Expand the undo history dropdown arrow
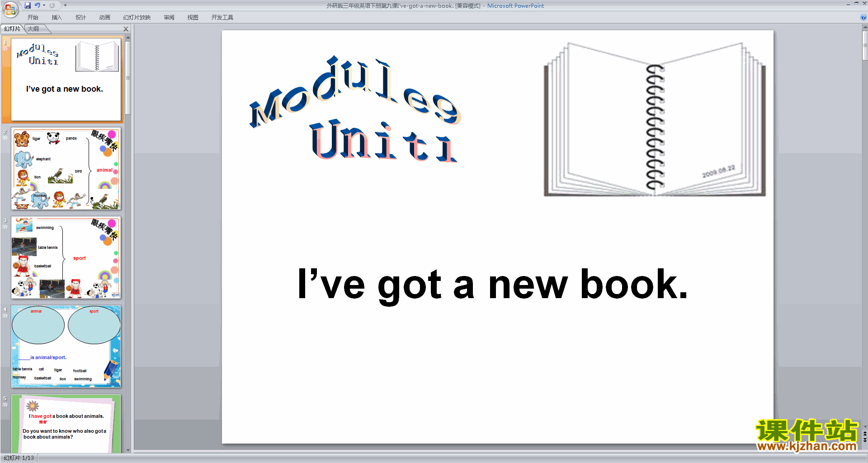 tap(44, 5)
